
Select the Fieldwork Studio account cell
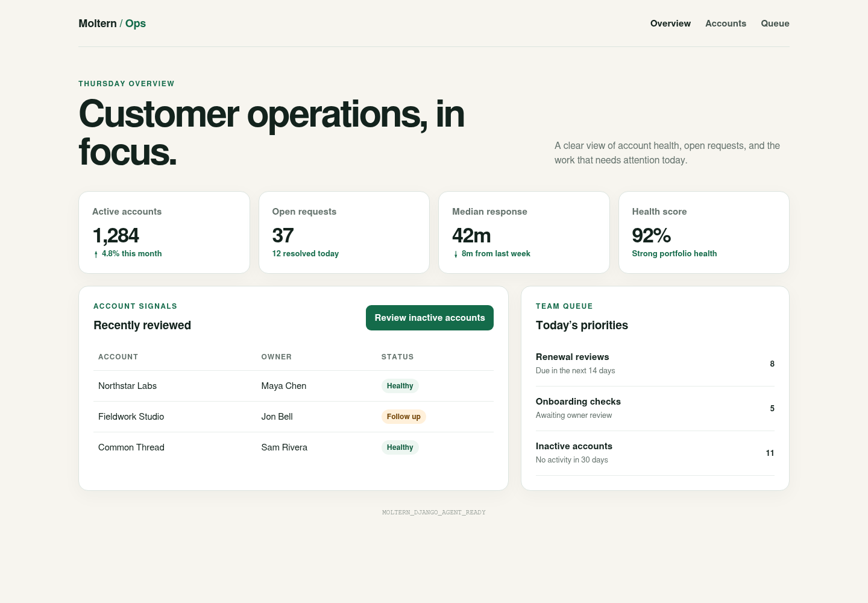pyautogui.click(x=131, y=417)
